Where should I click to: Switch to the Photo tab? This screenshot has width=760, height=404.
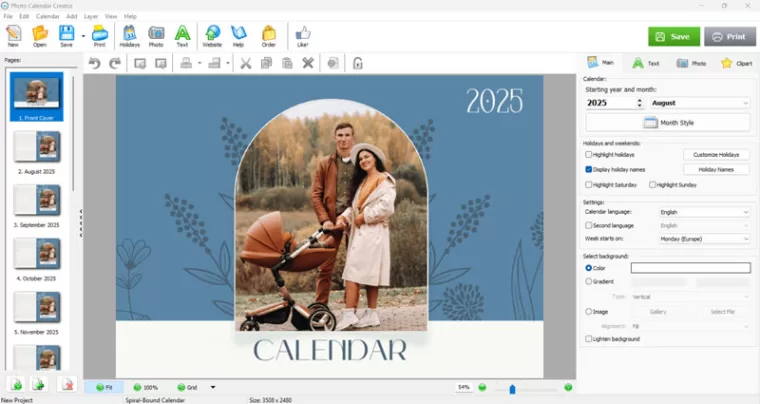(x=691, y=63)
